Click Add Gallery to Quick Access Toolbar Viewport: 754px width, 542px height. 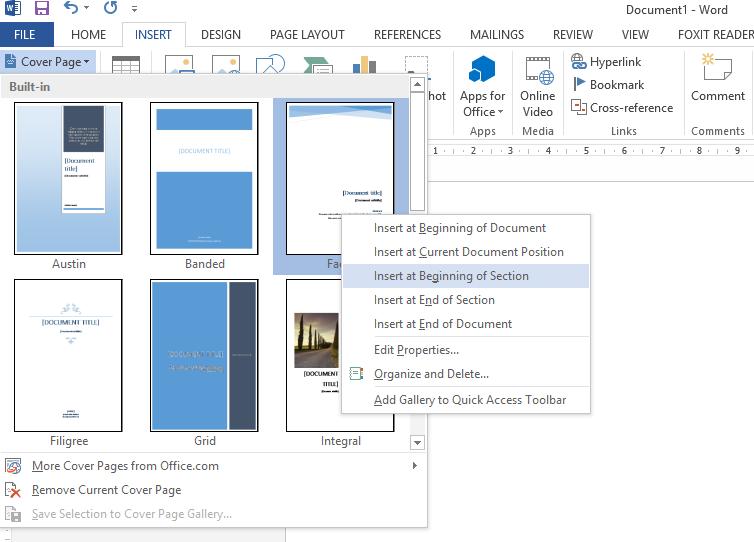(x=465, y=400)
